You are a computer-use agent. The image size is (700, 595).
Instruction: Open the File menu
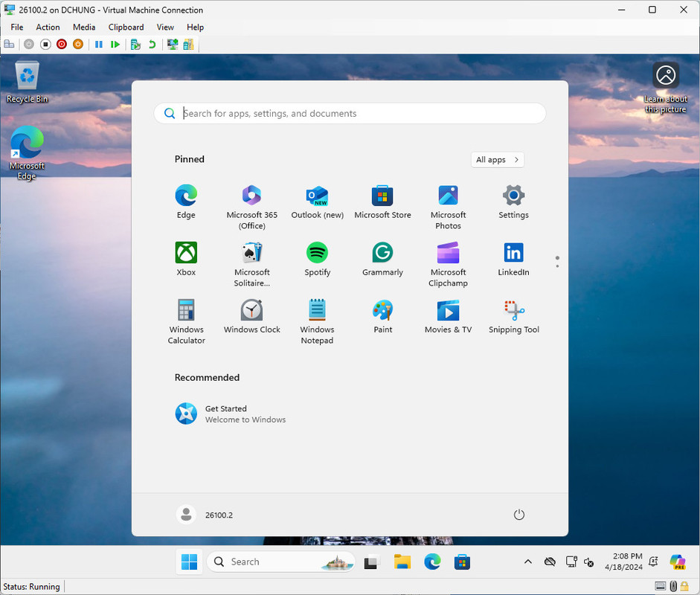coord(17,28)
